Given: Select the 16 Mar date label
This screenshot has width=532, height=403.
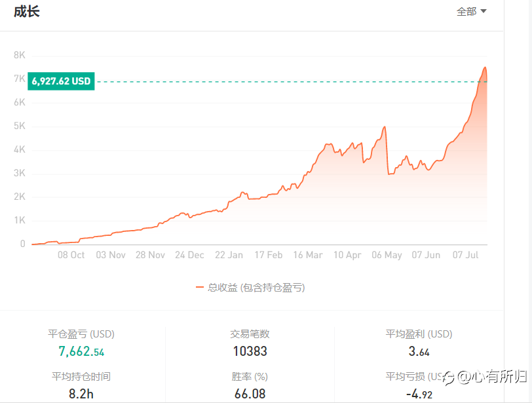Looking at the screenshot, I should point(308,255).
